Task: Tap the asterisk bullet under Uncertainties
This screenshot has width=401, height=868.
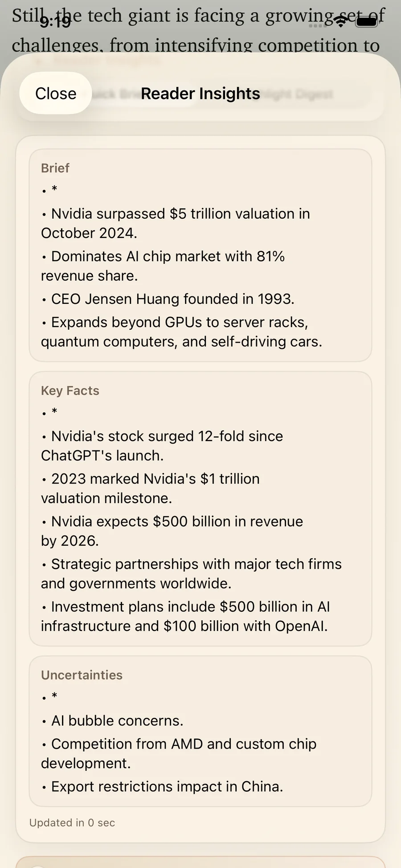Action: pyautogui.click(x=48, y=697)
